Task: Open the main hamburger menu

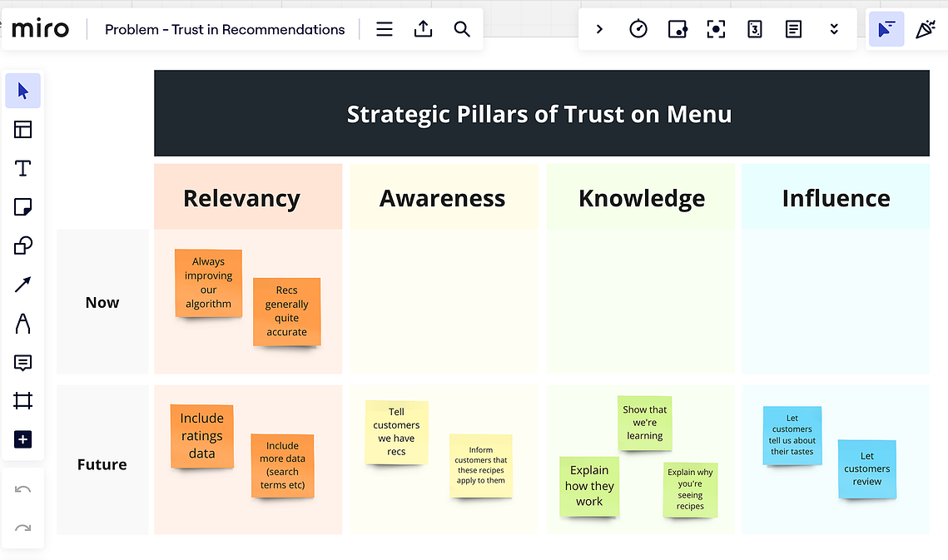Action: click(x=385, y=29)
